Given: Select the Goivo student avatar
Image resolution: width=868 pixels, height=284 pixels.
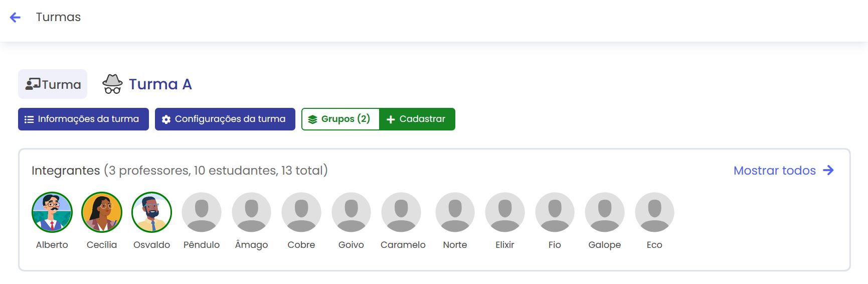Looking at the screenshot, I should click(351, 212).
